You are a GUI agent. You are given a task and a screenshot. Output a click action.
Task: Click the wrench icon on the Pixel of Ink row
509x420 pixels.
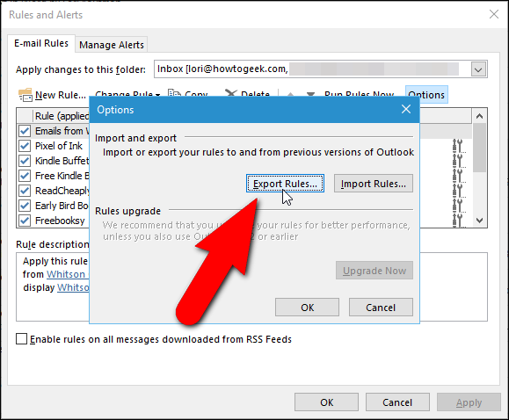coord(459,146)
